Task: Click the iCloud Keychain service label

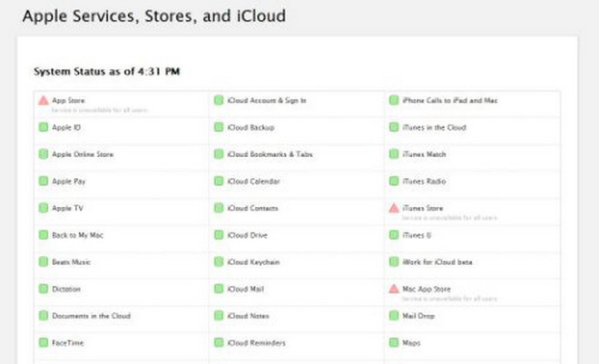Action: coord(252,261)
